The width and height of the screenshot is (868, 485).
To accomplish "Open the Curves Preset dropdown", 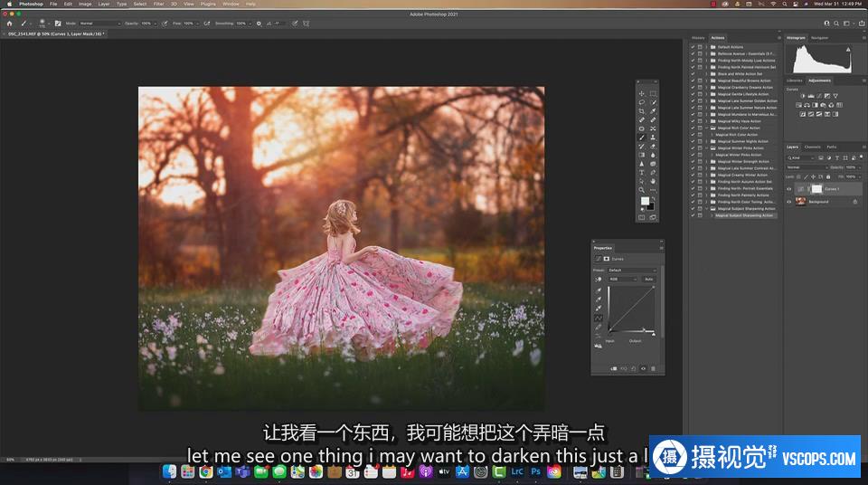I will tap(632, 271).
